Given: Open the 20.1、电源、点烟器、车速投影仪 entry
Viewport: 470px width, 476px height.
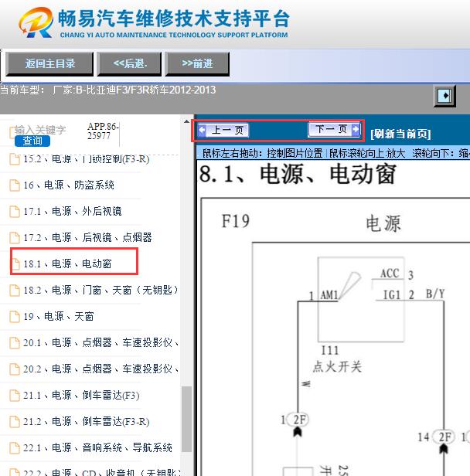Looking at the screenshot, I should click(x=100, y=343).
